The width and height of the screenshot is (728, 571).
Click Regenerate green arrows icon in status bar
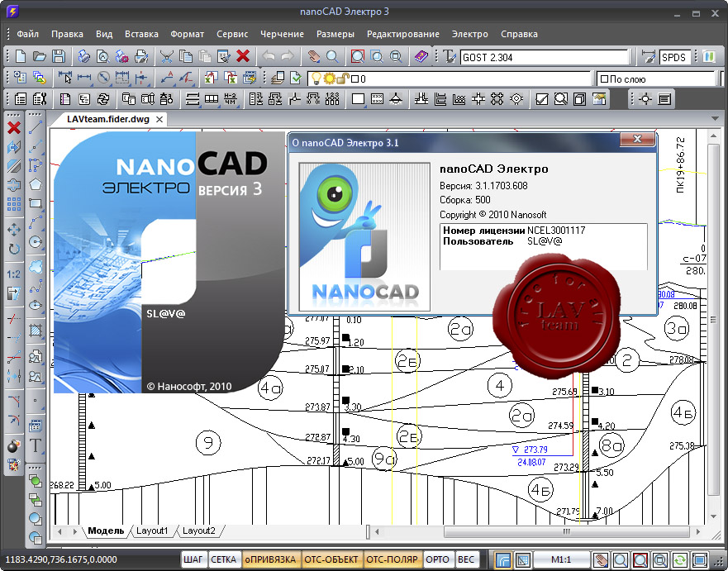pos(680,560)
